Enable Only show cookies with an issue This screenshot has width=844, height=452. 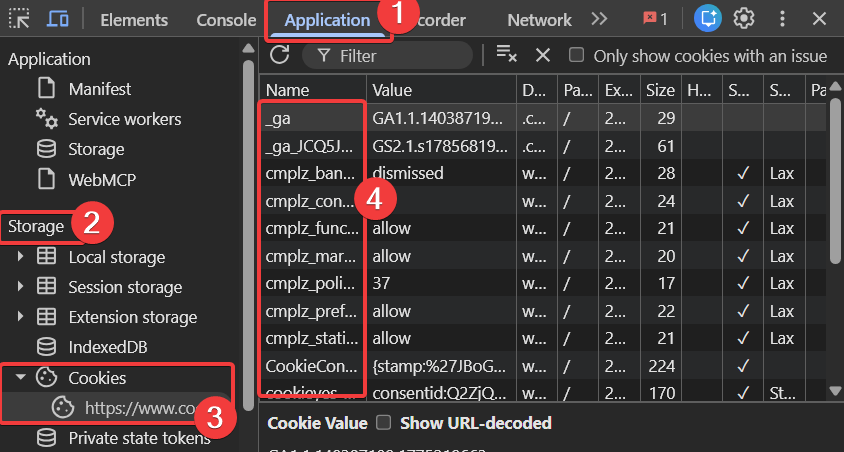click(576, 55)
